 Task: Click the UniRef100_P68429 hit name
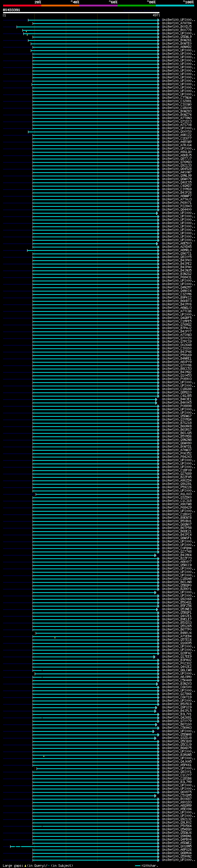tap(176, 507)
